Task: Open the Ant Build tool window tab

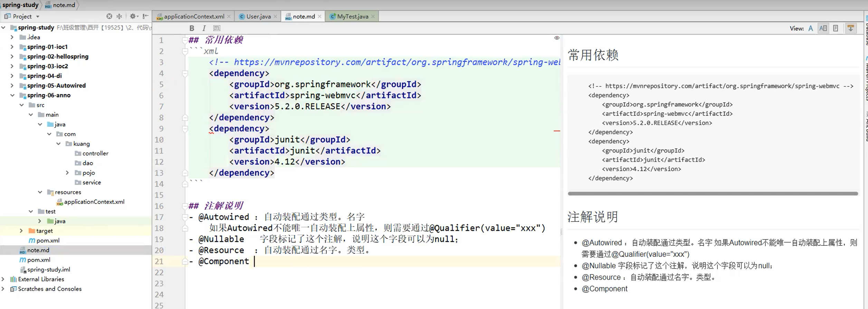Action: coord(866,126)
